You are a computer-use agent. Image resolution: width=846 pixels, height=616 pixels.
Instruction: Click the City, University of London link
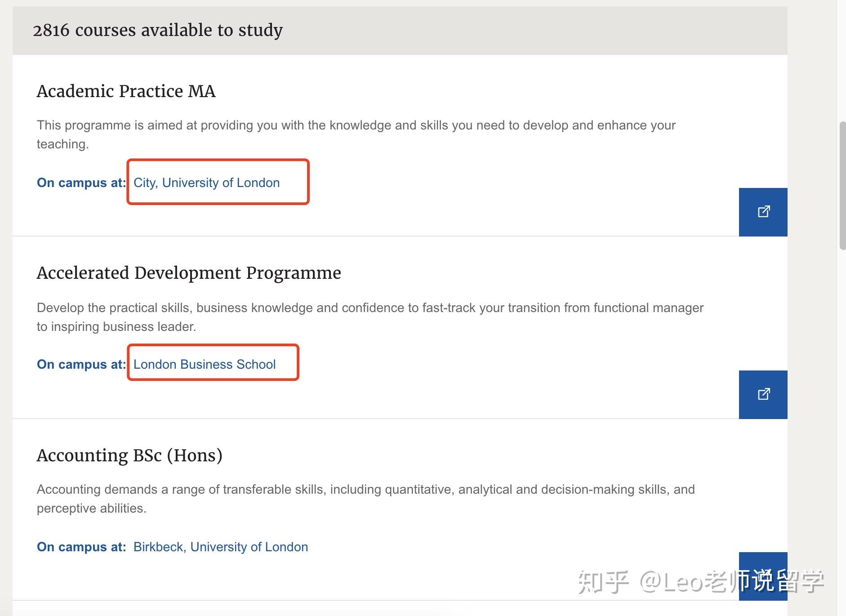(x=206, y=183)
